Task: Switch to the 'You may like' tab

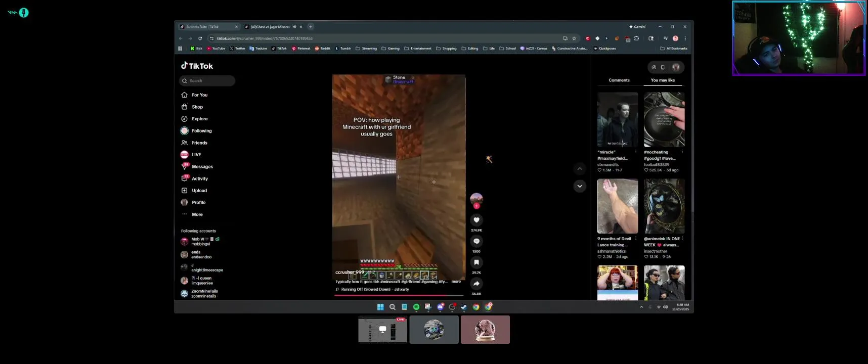Action: pos(663,80)
